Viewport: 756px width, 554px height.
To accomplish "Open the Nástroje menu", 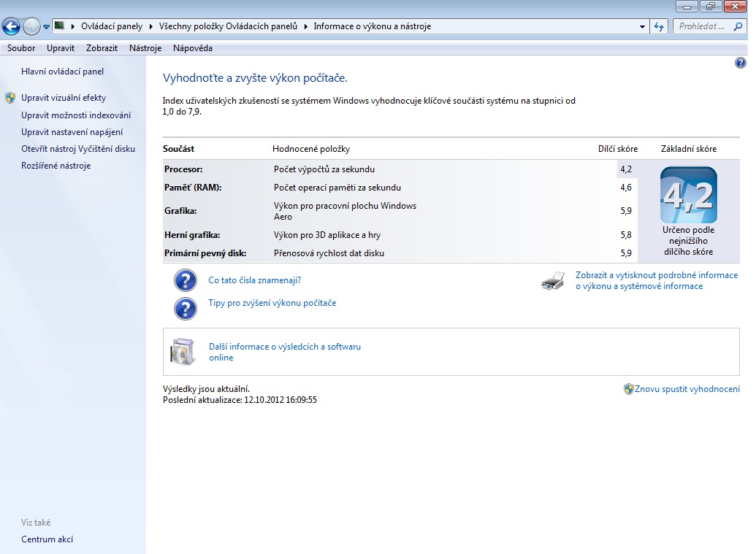I will [x=145, y=48].
